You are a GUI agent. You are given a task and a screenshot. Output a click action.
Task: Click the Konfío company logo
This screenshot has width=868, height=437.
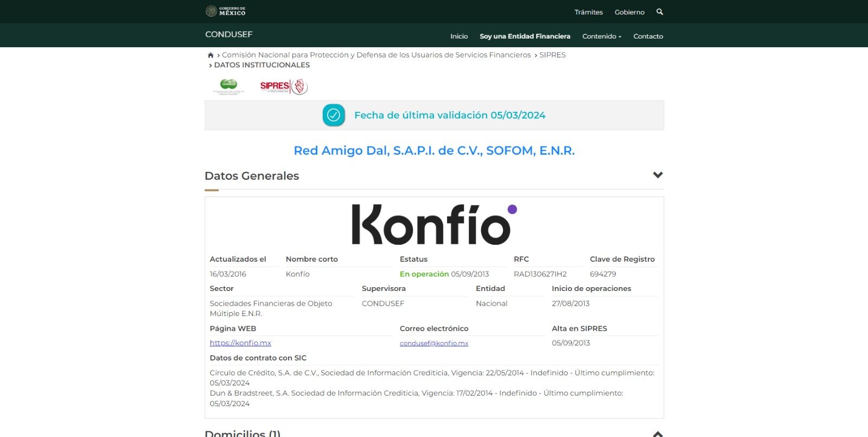click(434, 224)
